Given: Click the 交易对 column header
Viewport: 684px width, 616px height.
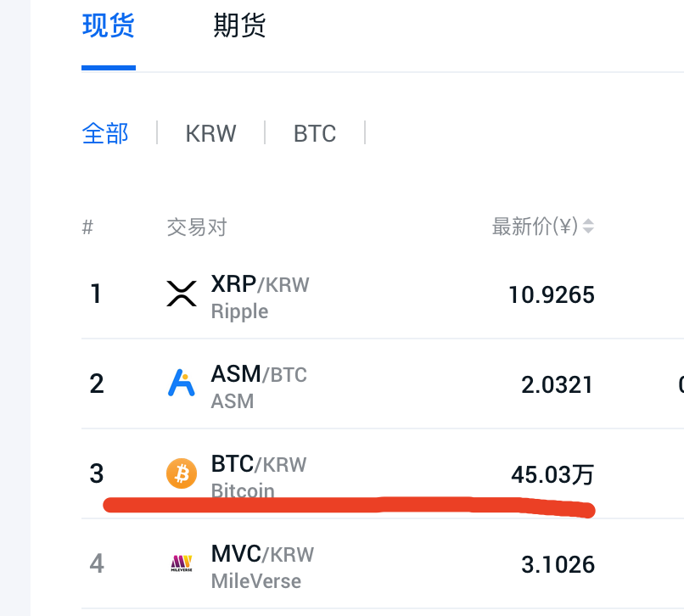Looking at the screenshot, I should tap(197, 227).
